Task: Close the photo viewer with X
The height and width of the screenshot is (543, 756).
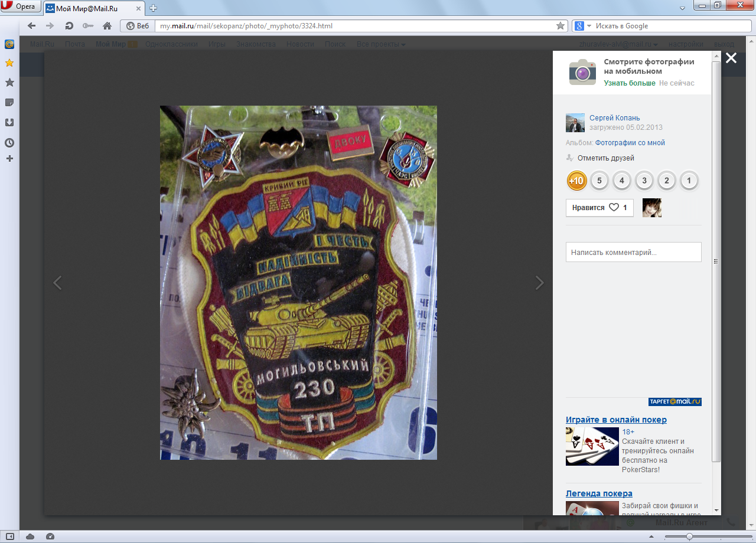Action: tap(731, 58)
